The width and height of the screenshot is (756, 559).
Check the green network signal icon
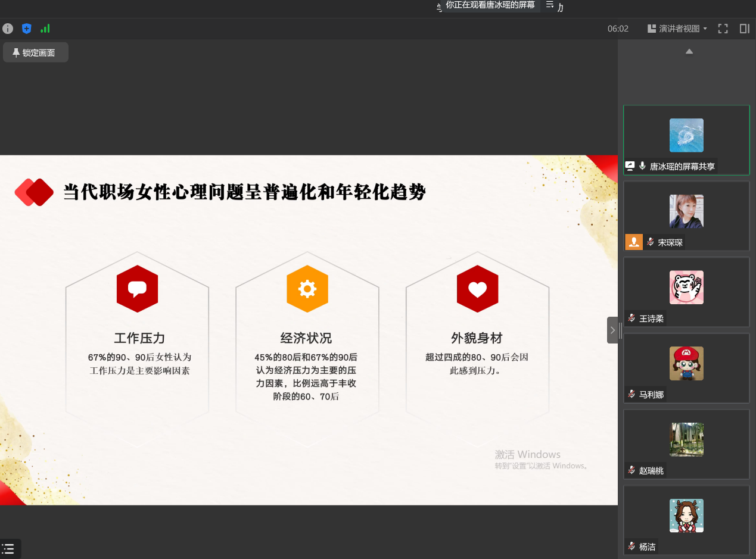tap(45, 29)
